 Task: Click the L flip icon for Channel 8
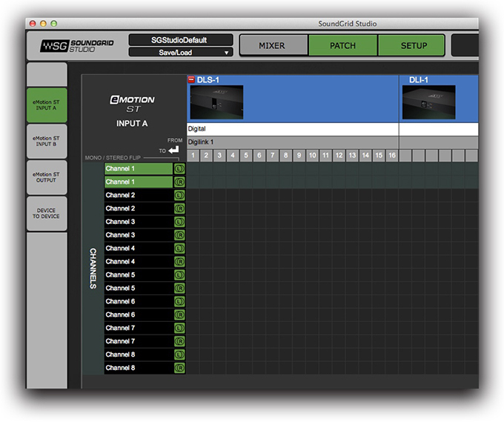tap(179, 355)
